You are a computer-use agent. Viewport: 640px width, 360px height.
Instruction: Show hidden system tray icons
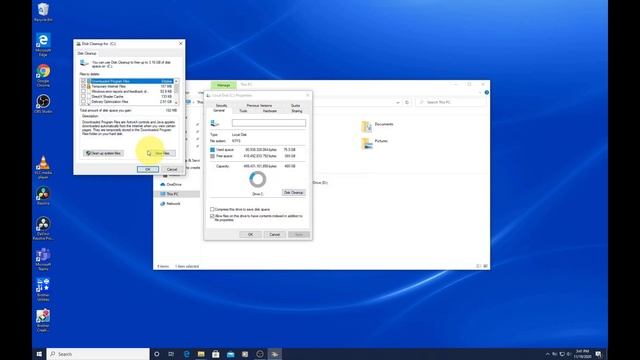pos(547,354)
